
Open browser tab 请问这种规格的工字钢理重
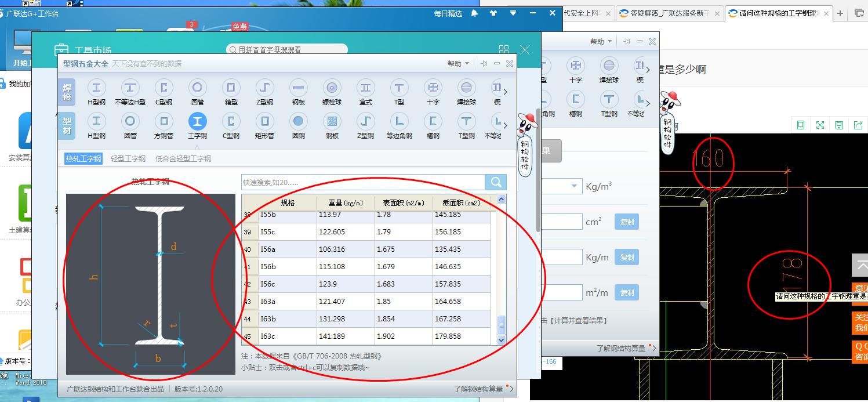778,13
